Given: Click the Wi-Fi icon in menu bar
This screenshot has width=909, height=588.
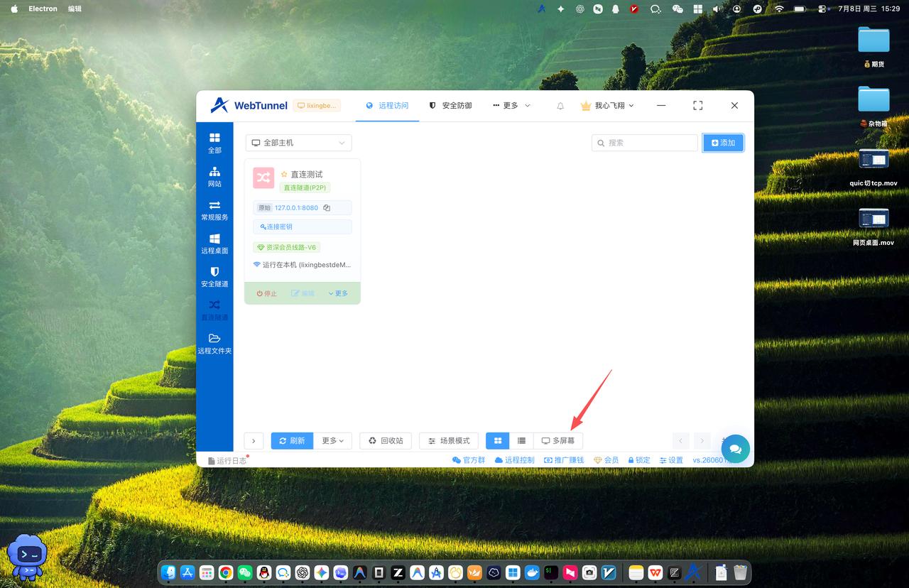Looking at the screenshot, I should pyautogui.click(x=779, y=9).
